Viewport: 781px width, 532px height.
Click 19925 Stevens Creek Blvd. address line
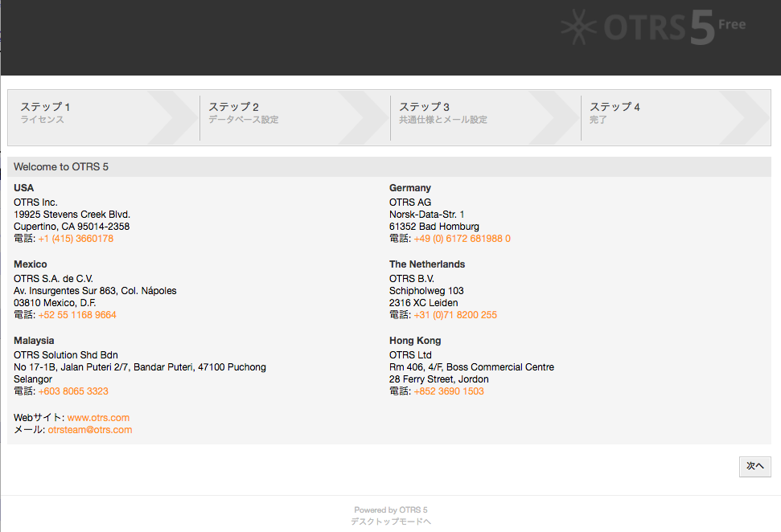[72, 214]
